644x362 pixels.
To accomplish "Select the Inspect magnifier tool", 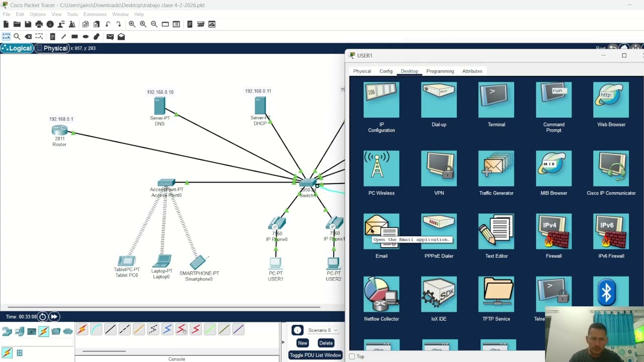I will tap(17, 36).
